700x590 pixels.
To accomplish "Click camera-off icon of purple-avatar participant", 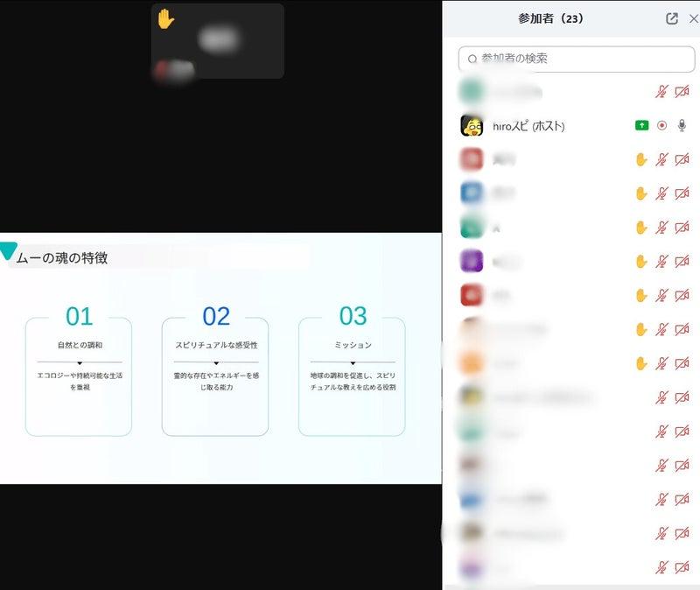I will click(682, 261).
